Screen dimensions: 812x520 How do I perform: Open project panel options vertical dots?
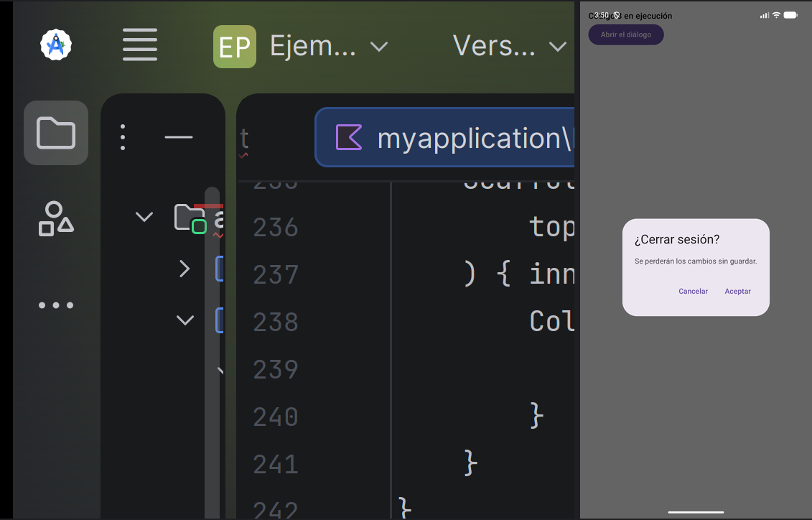tap(123, 137)
